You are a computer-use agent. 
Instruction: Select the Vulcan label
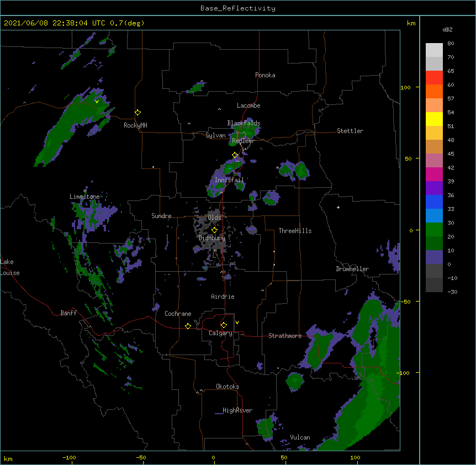tap(300, 437)
